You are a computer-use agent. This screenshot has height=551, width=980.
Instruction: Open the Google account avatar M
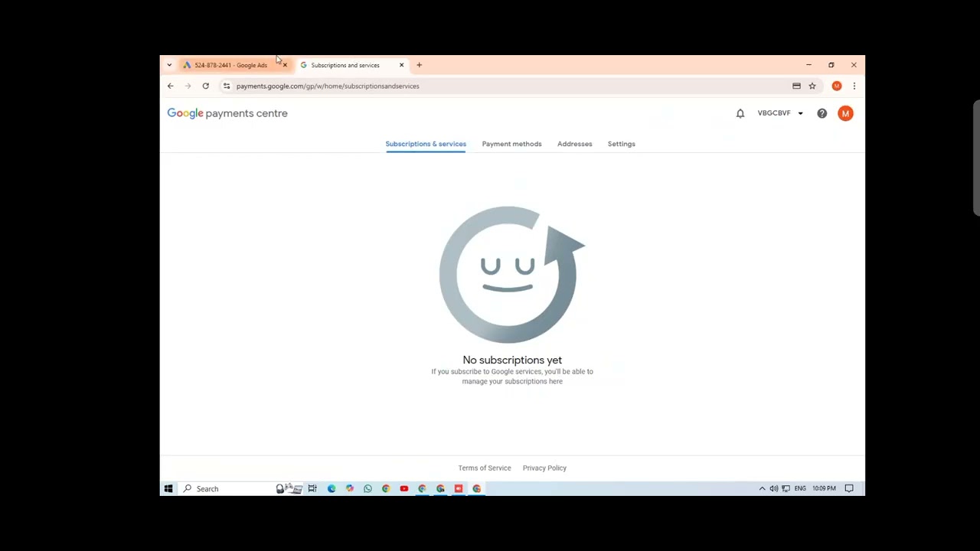(x=845, y=113)
